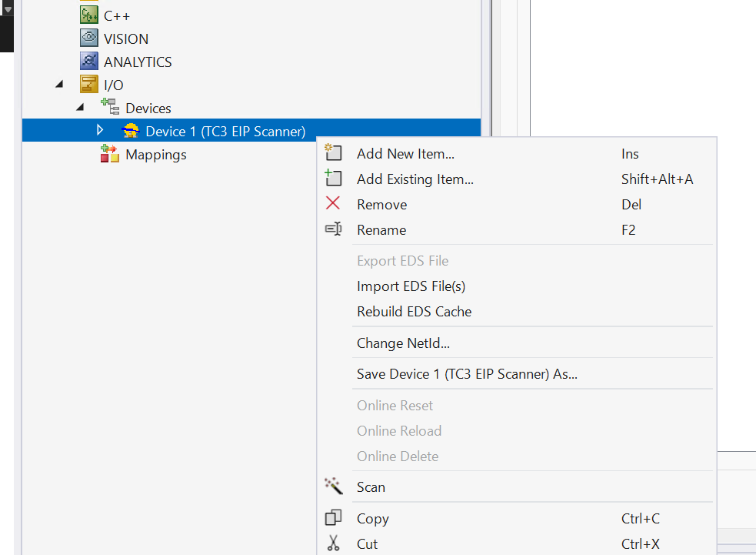756x555 pixels.
Task: Collapse the I/O tree node
Action: click(x=59, y=85)
